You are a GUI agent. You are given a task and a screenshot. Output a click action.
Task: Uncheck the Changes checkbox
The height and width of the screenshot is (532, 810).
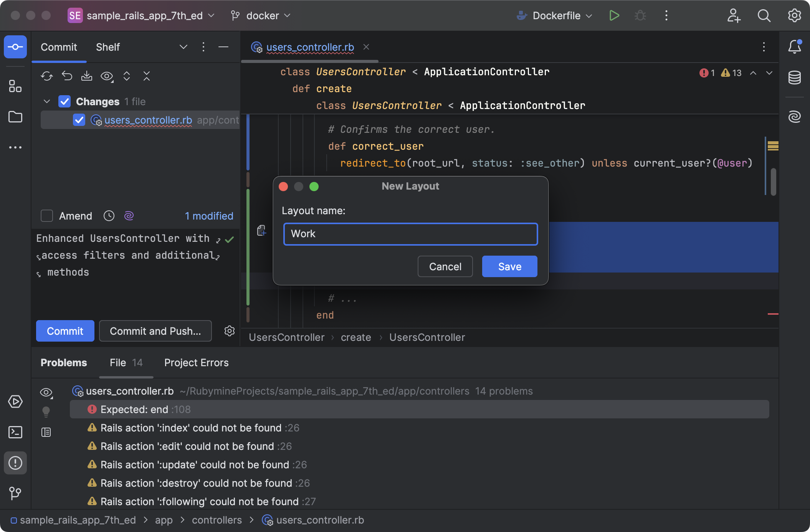click(64, 102)
